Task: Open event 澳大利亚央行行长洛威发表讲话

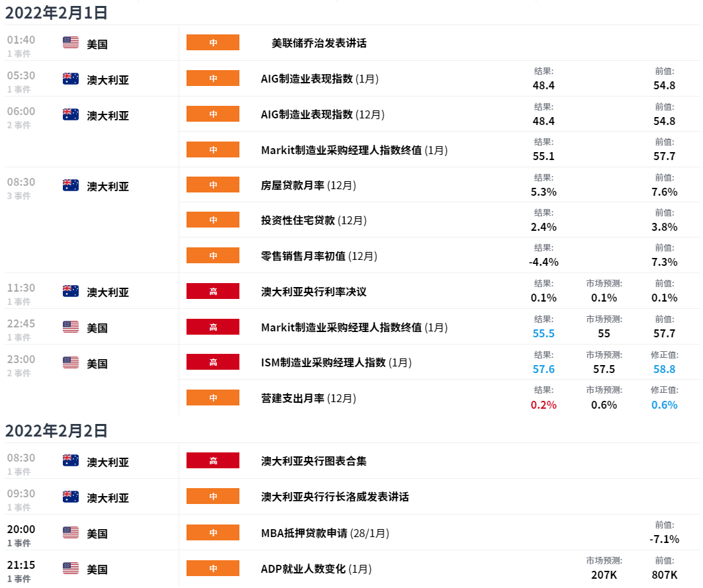Action: 335,497
